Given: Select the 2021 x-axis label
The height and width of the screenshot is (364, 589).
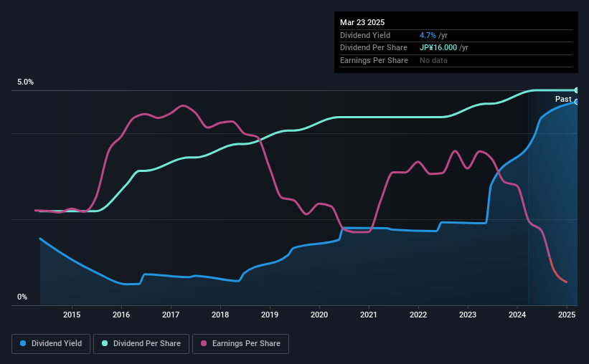Looking at the screenshot, I should point(369,315).
